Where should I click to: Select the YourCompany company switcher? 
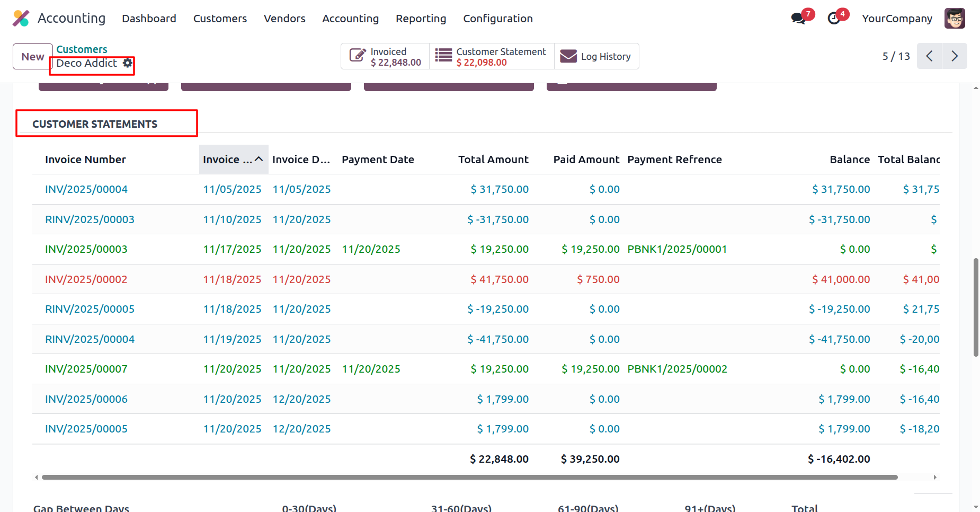pos(897,19)
